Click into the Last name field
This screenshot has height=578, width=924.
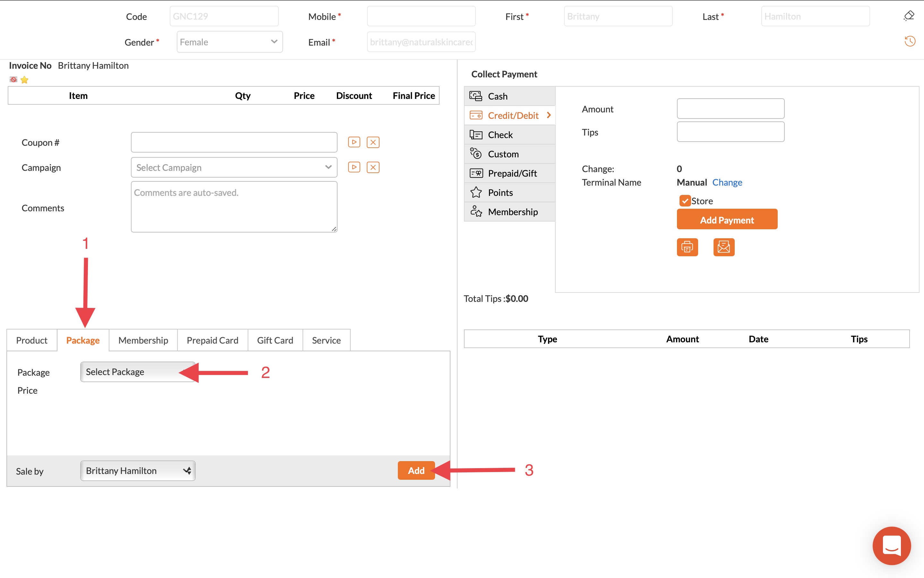pos(815,16)
